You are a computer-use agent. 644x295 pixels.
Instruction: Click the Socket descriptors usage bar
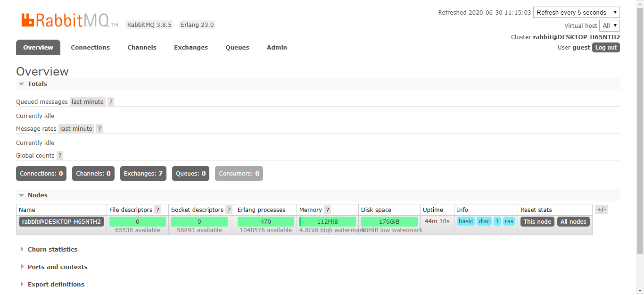pos(199,221)
